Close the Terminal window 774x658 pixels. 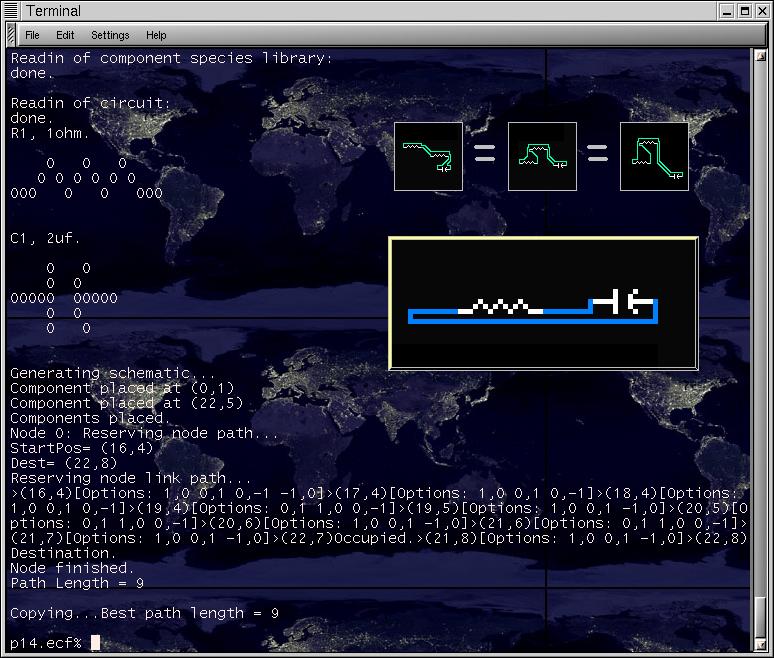762,11
